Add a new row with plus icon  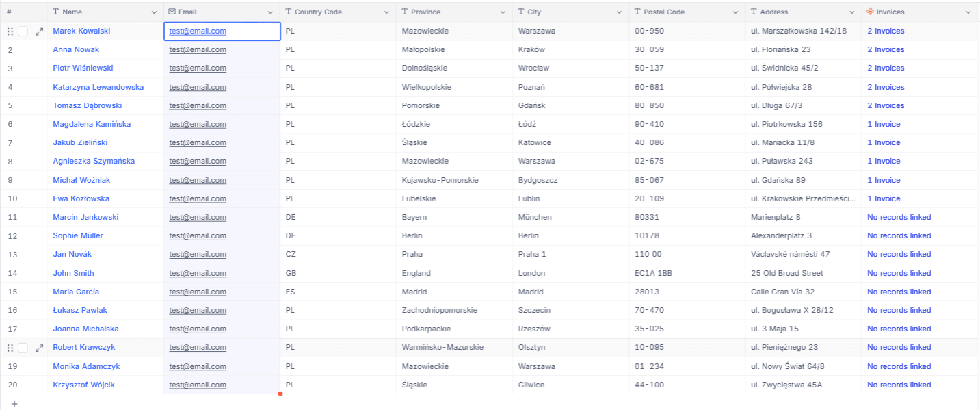14,404
